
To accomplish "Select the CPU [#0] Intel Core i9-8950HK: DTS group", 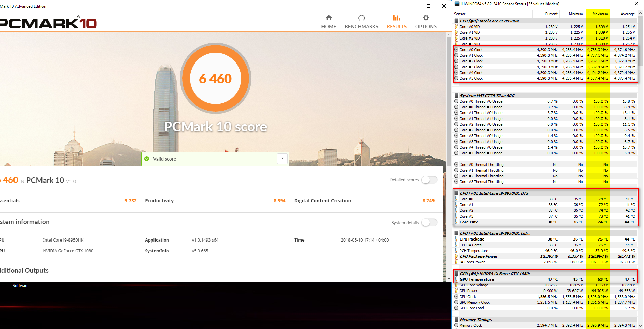I will tap(545, 193).
